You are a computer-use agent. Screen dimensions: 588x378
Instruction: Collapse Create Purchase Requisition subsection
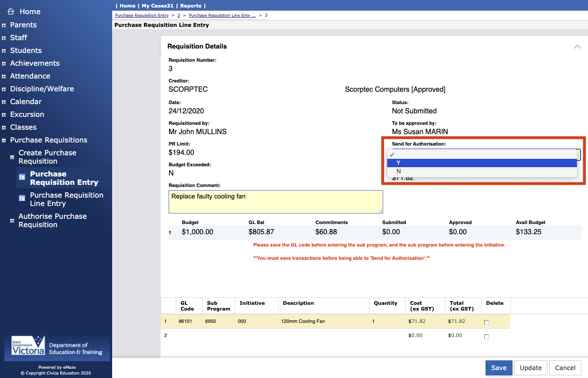12,157
